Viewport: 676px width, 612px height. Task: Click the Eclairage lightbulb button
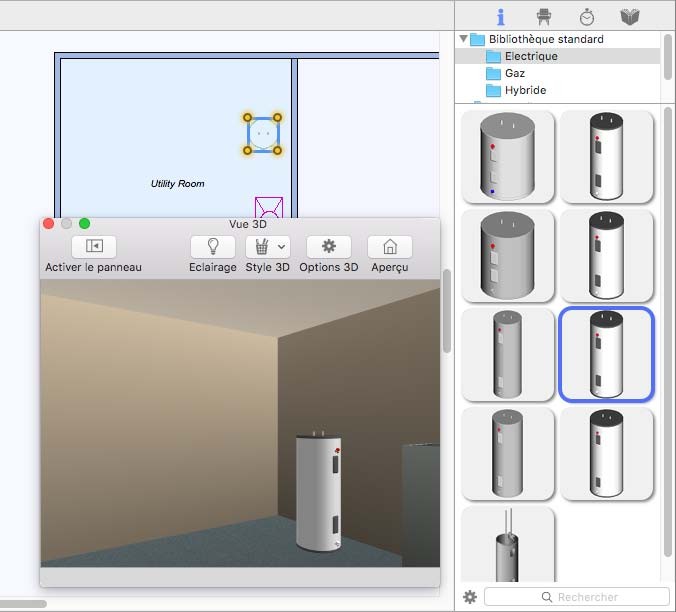point(213,247)
